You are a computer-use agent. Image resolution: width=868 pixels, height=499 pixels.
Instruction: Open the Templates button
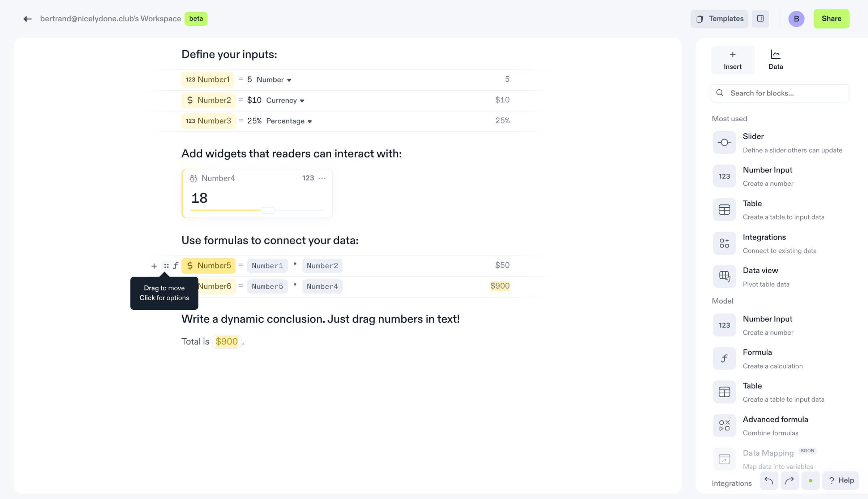[719, 19]
